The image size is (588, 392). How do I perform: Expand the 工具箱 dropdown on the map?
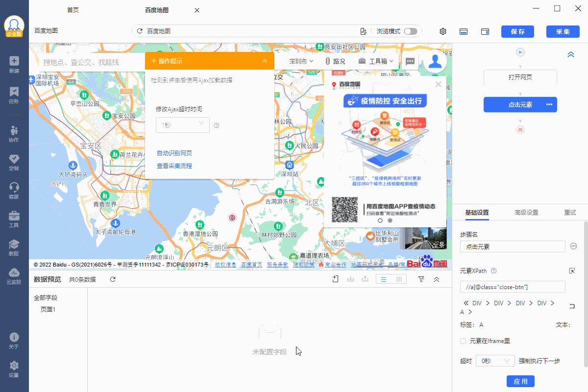(376, 61)
